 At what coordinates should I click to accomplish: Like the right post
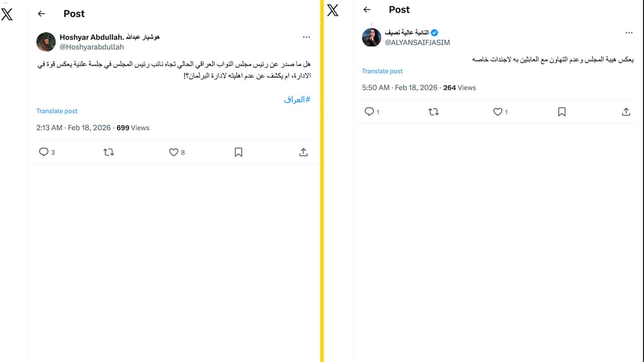pos(498,111)
